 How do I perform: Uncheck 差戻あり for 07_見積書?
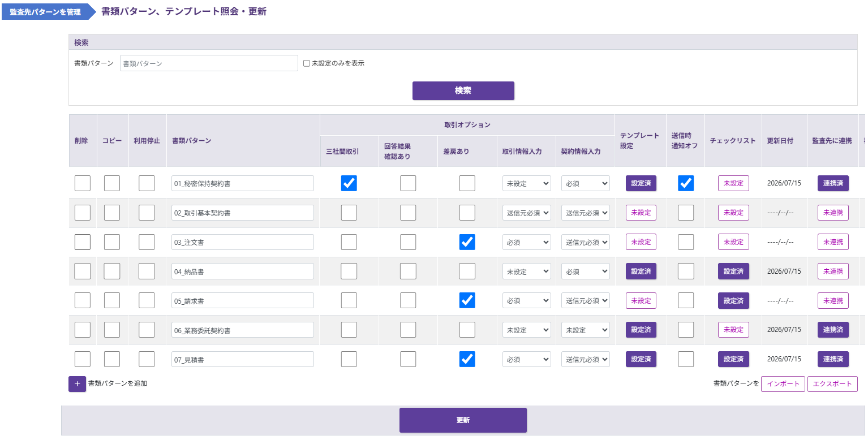(467, 359)
